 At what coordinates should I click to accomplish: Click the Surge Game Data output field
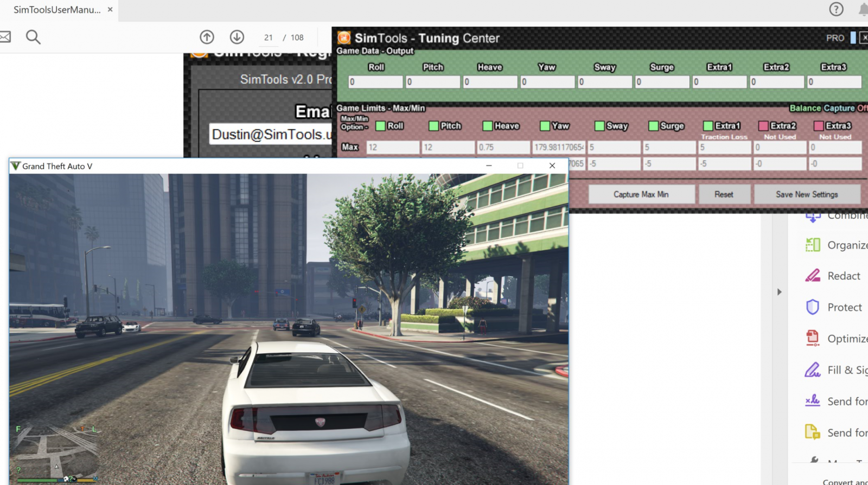click(662, 82)
